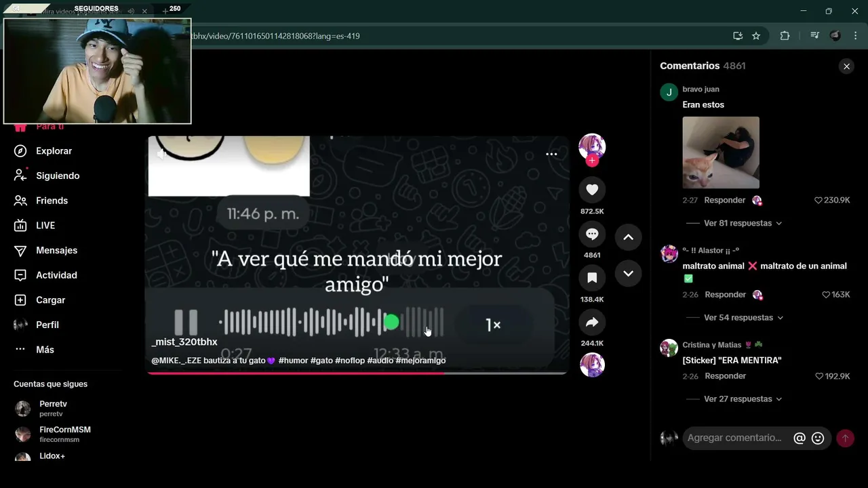Open LIVE in the sidebar
Screen dimensions: 868x488
pyautogui.click(x=35, y=226)
